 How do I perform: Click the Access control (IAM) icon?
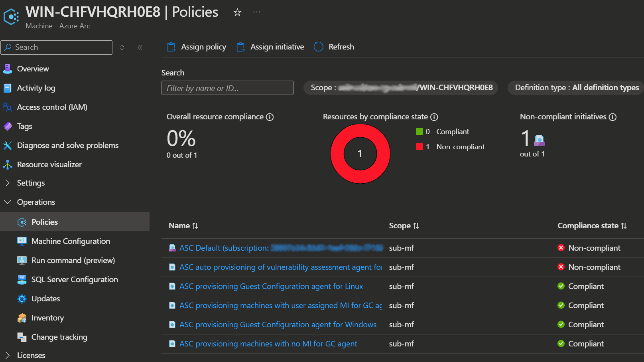(8, 107)
